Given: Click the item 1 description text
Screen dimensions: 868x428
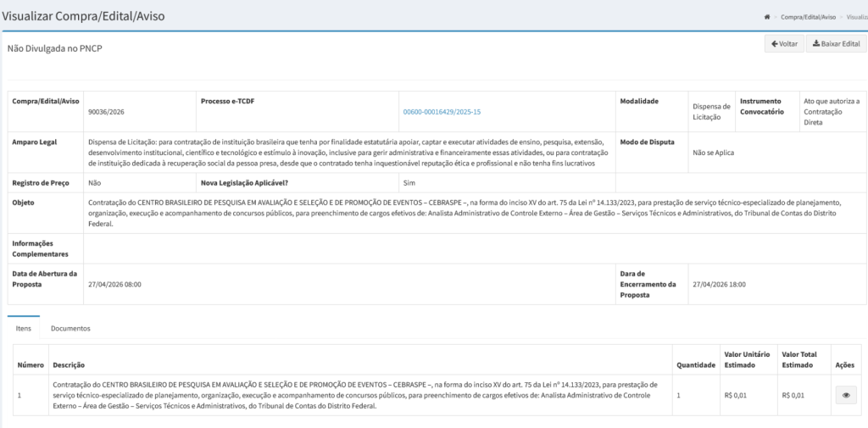Looking at the screenshot, I should pos(355,395).
